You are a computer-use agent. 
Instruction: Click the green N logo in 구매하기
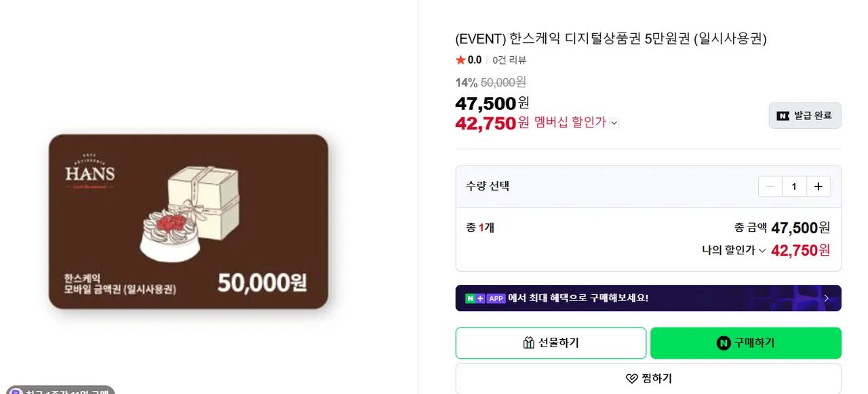click(x=724, y=343)
